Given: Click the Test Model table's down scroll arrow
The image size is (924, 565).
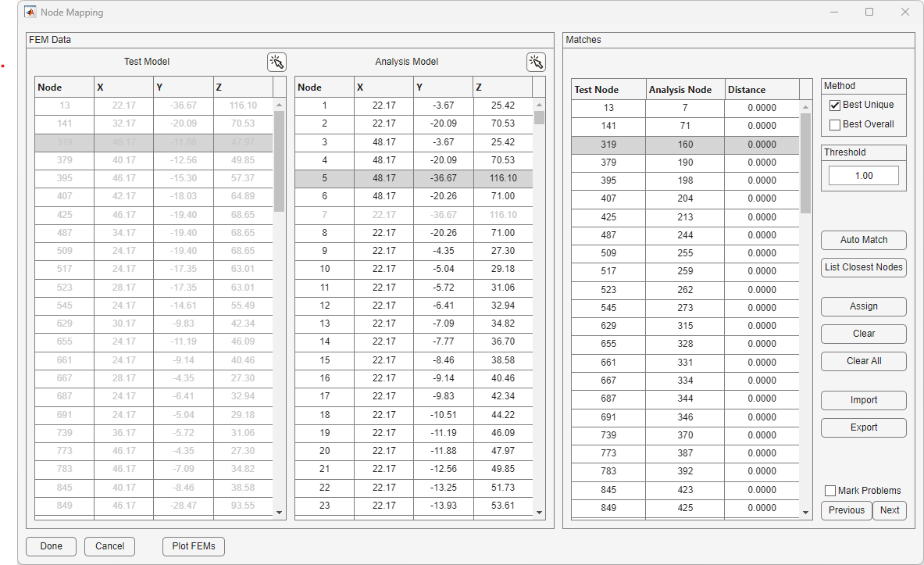Looking at the screenshot, I should [x=280, y=513].
